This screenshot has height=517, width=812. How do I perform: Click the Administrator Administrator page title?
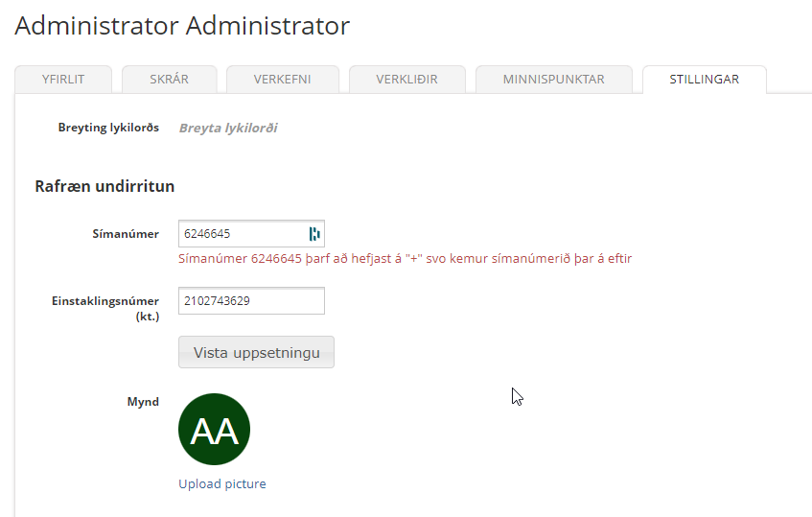coord(182,26)
